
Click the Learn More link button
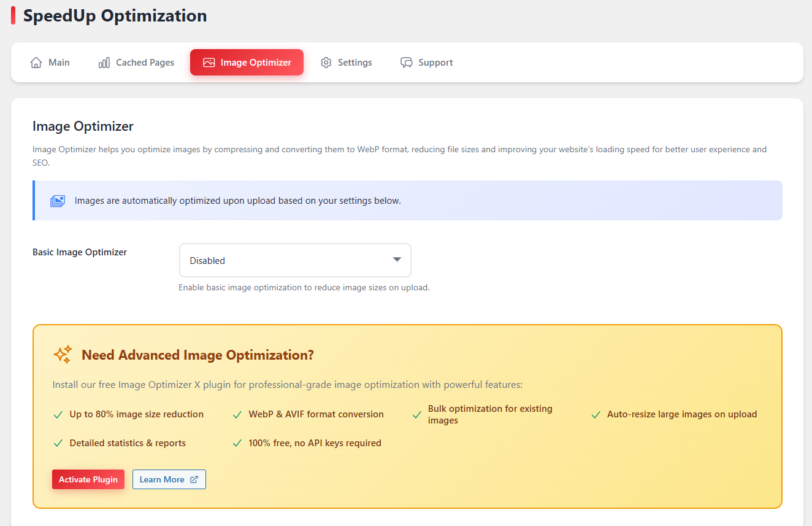(x=169, y=479)
